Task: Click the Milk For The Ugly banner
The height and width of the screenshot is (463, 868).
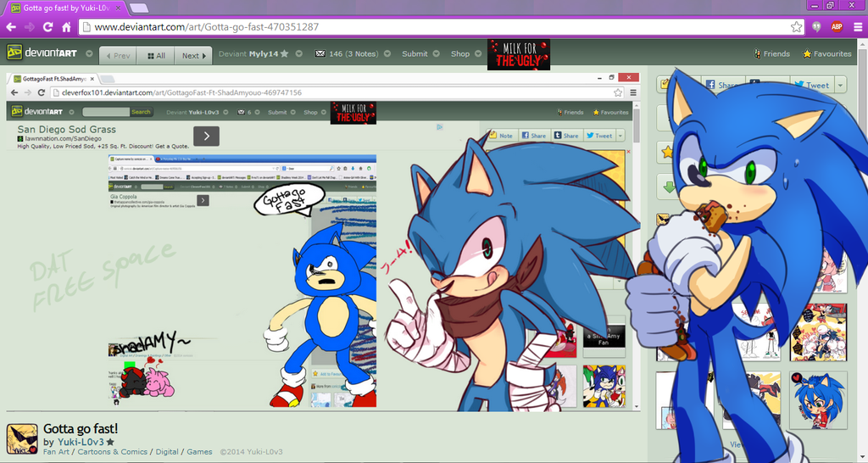Action: [x=519, y=54]
